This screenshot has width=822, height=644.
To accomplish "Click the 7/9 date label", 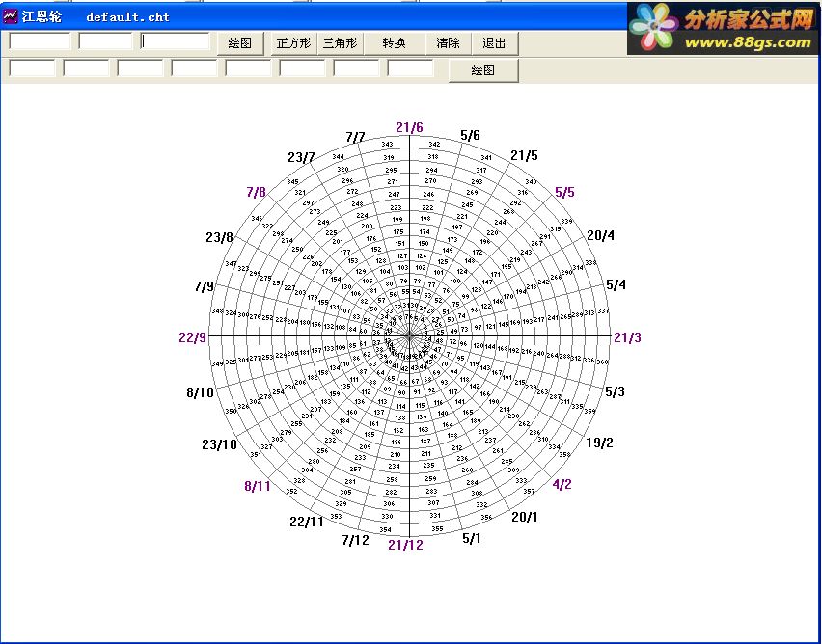I will [204, 286].
